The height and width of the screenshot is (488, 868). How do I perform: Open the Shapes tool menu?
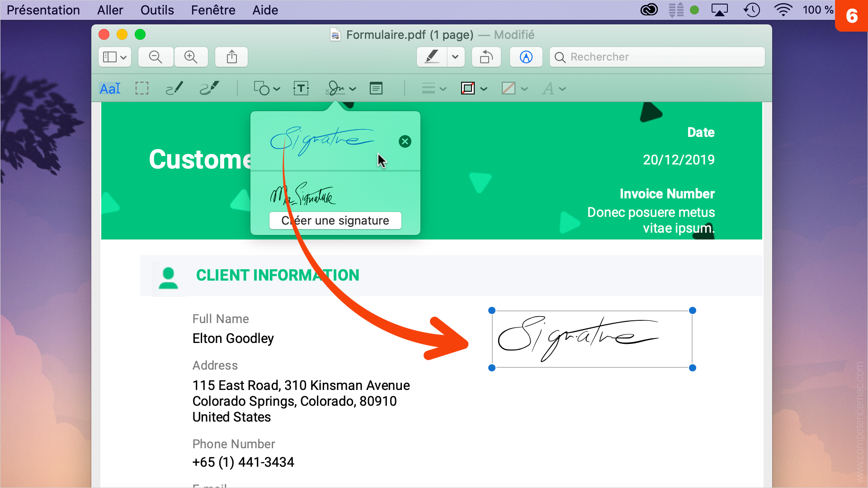coord(266,89)
